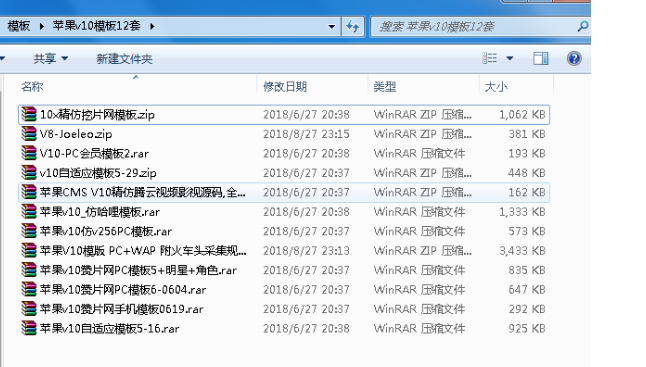Screen dimensions: 646x367
Task: Select file name 苹果v10赞片网手机模板0619.rar
Action: click(x=122, y=309)
